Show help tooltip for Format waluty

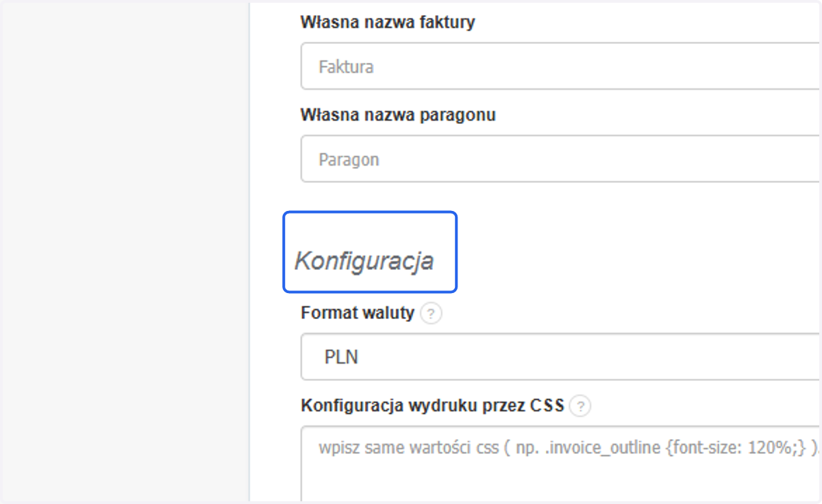(431, 314)
